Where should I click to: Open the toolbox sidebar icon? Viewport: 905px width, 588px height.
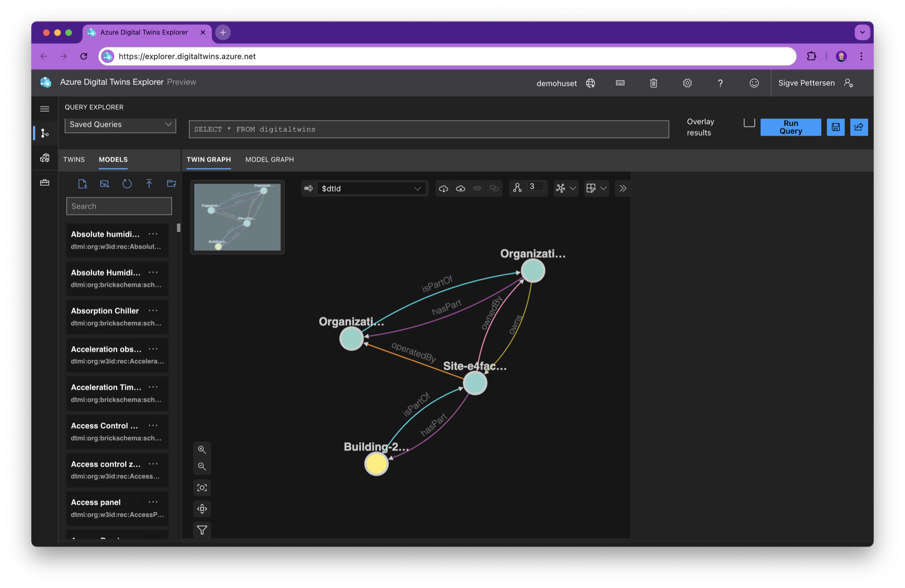click(x=45, y=182)
